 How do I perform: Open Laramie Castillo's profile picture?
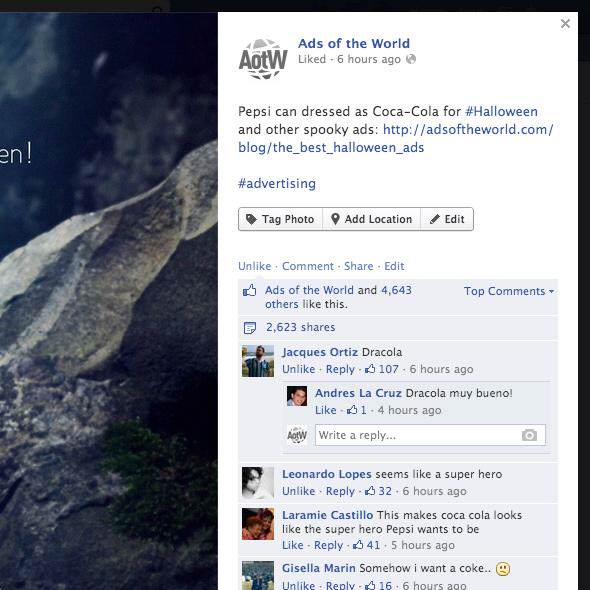[x=258, y=524]
